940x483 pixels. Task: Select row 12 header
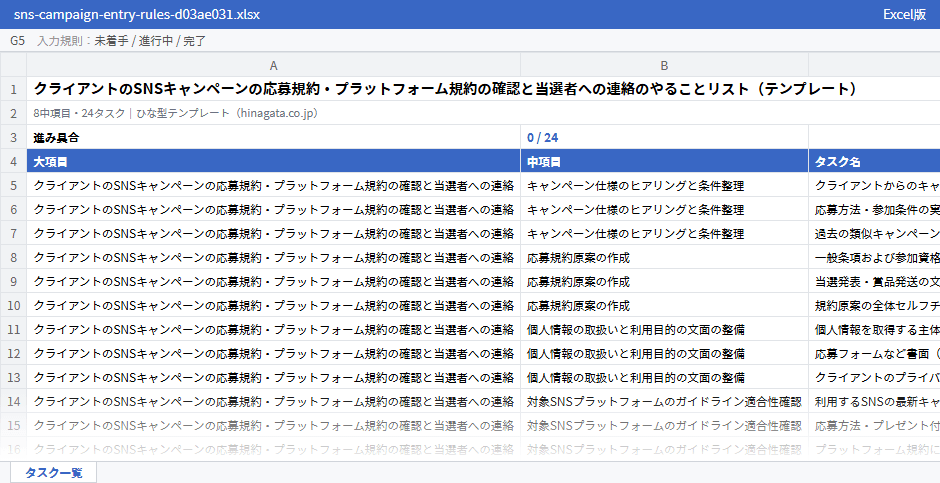[x=13, y=353]
